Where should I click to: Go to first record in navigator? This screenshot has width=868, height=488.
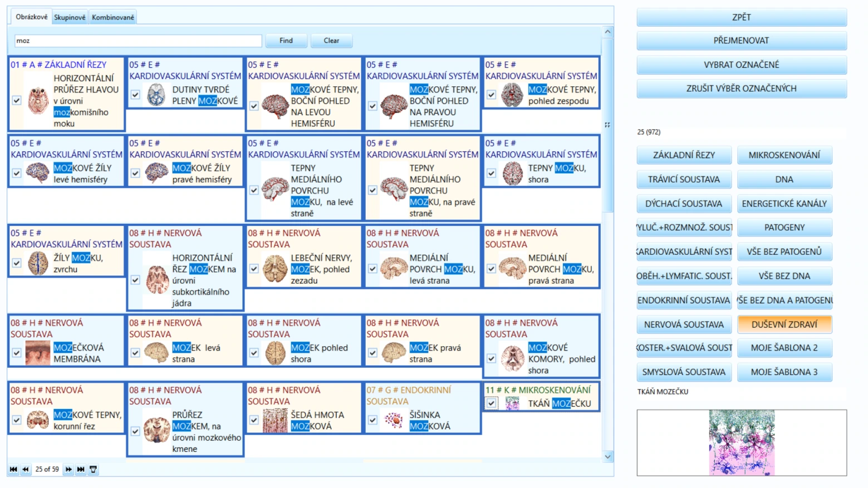click(x=13, y=470)
